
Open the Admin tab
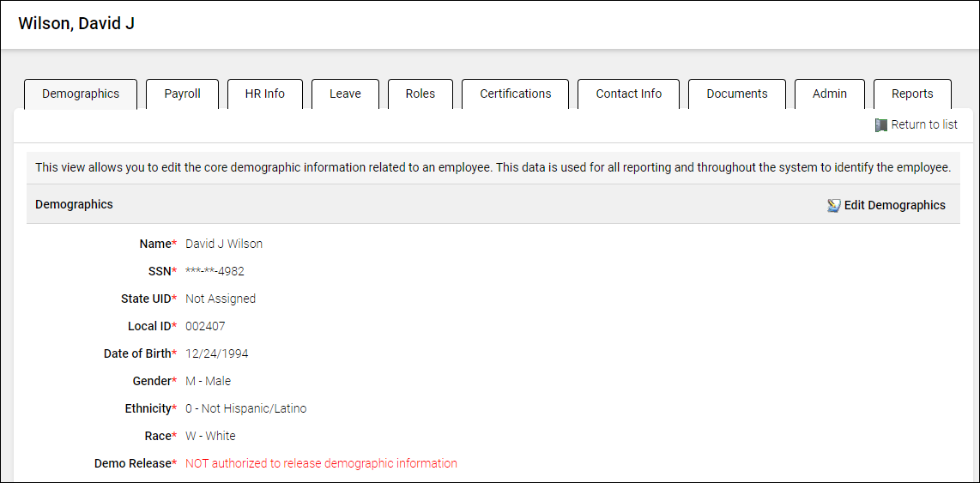(829, 94)
